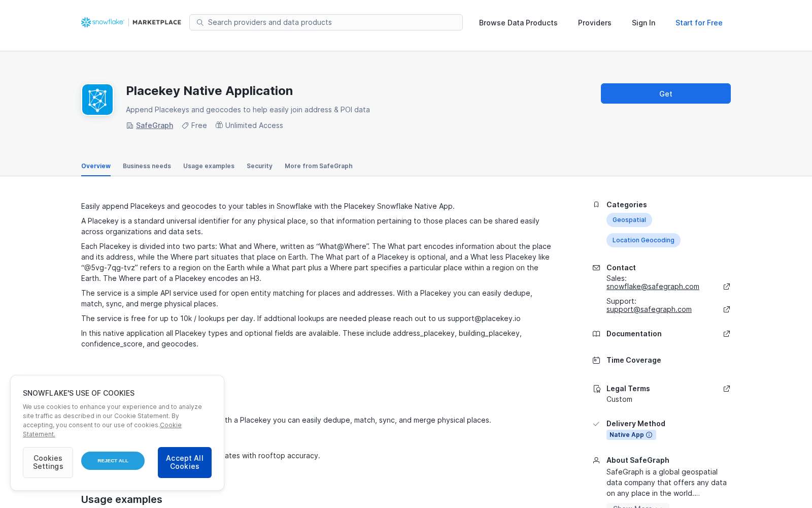This screenshot has height=508, width=812.
Task: Click Accept All Cookies button
Action: tap(185, 462)
